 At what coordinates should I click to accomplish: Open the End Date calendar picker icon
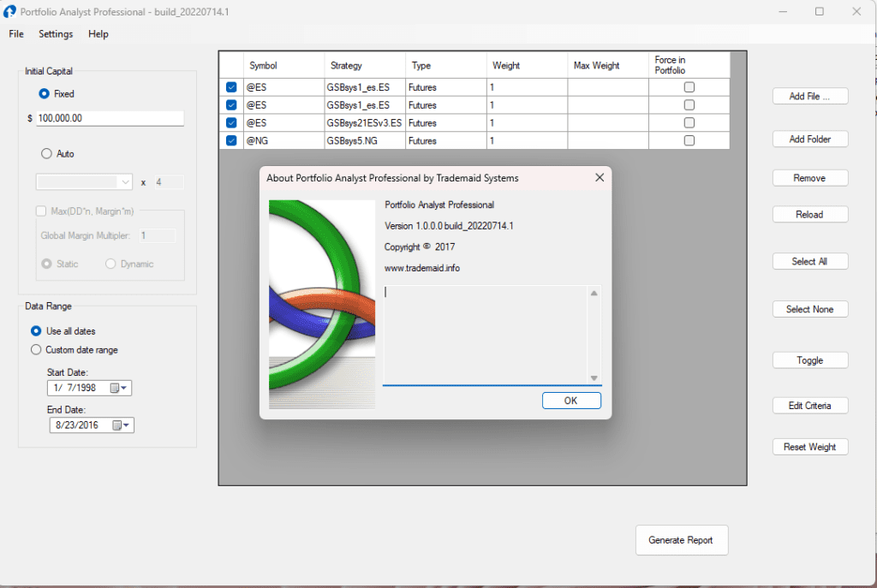117,425
